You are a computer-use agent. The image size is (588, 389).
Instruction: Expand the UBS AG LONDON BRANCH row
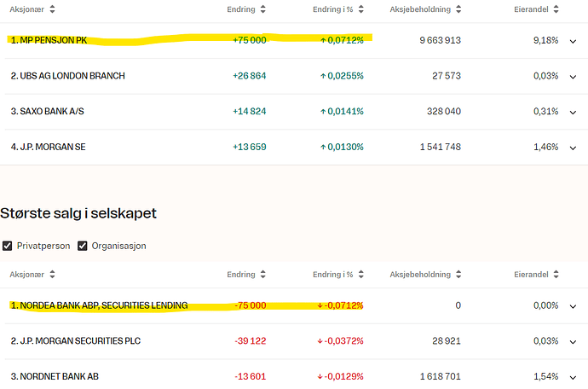573,77
